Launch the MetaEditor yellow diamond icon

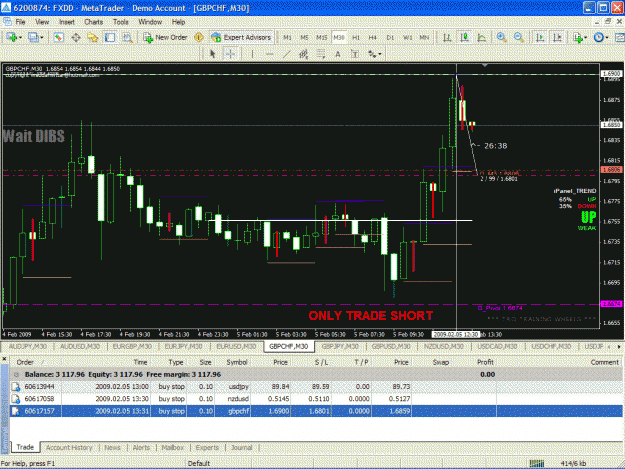point(199,37)
